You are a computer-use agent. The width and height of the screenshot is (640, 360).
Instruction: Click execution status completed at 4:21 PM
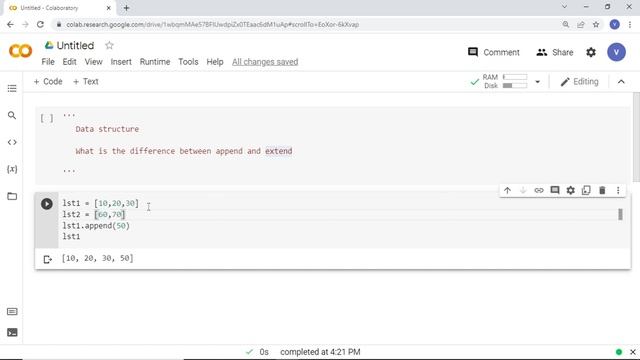[320, 352]
